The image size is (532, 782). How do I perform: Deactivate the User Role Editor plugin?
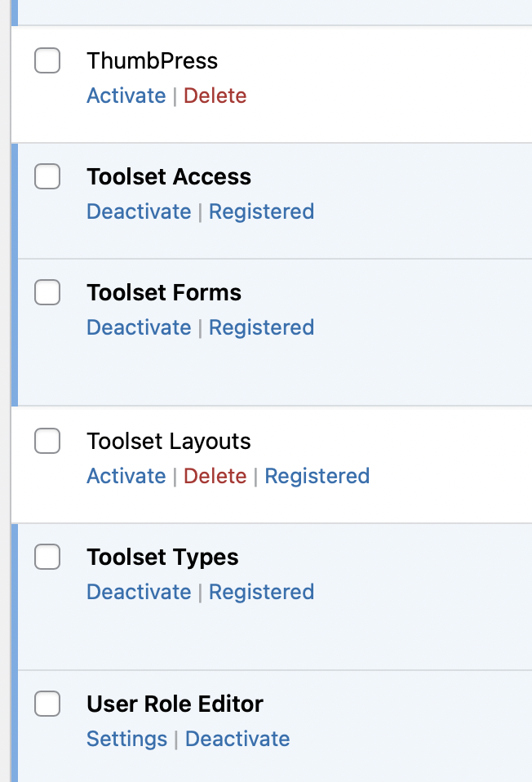pyautogui.click(x=237, y=739)
